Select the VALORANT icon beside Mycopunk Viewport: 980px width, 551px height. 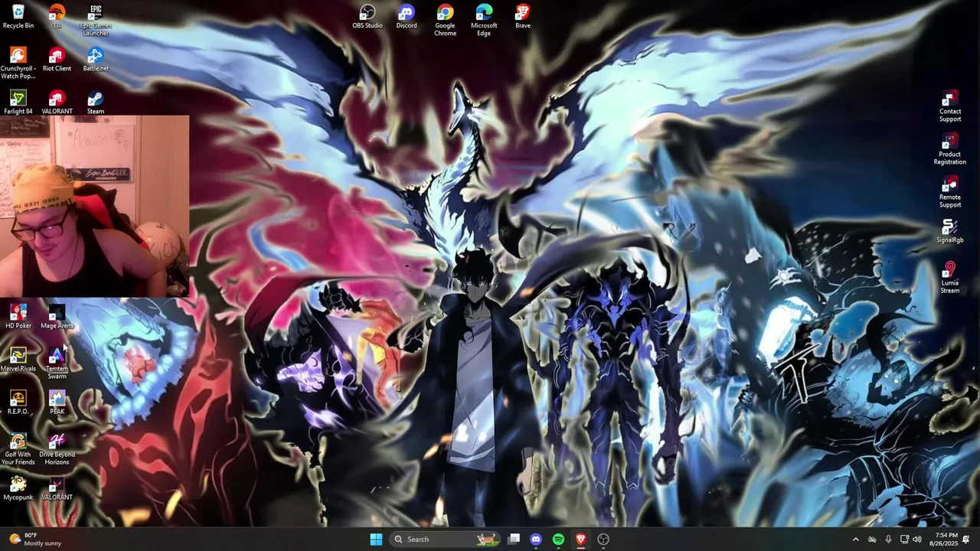(57, 487)
